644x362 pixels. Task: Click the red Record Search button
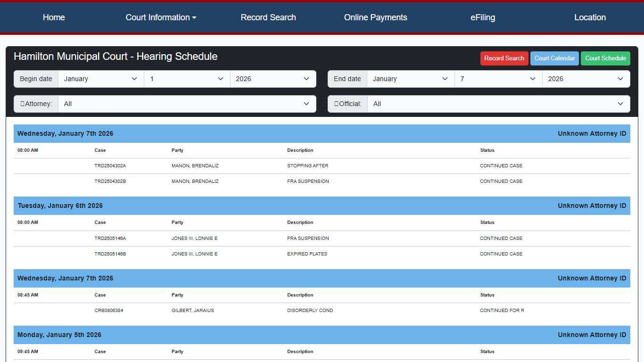pyautogui.click(x=504, y=58)
